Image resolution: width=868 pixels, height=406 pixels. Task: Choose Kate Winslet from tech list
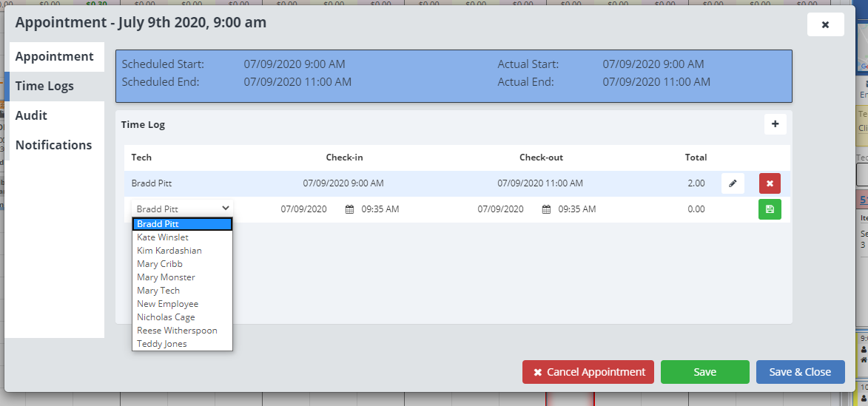click(163, 237)
